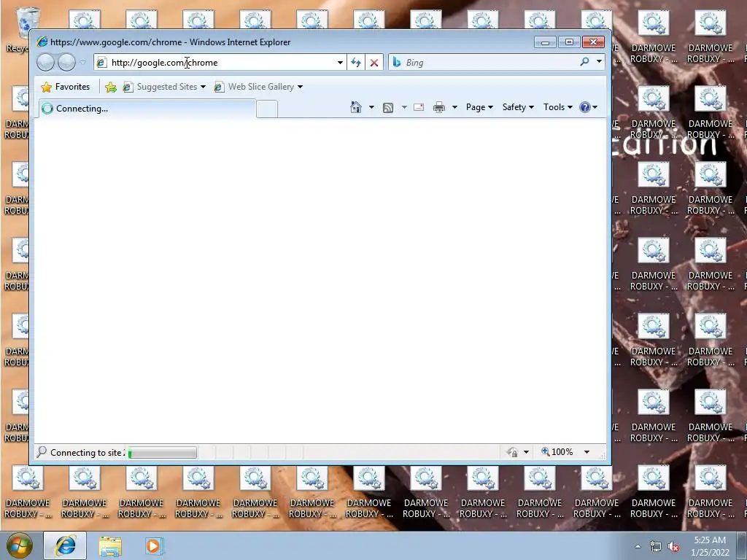The image size is (747, 560).
Task: Expand the security zone dropdown arrow
Action: point(526,452)
